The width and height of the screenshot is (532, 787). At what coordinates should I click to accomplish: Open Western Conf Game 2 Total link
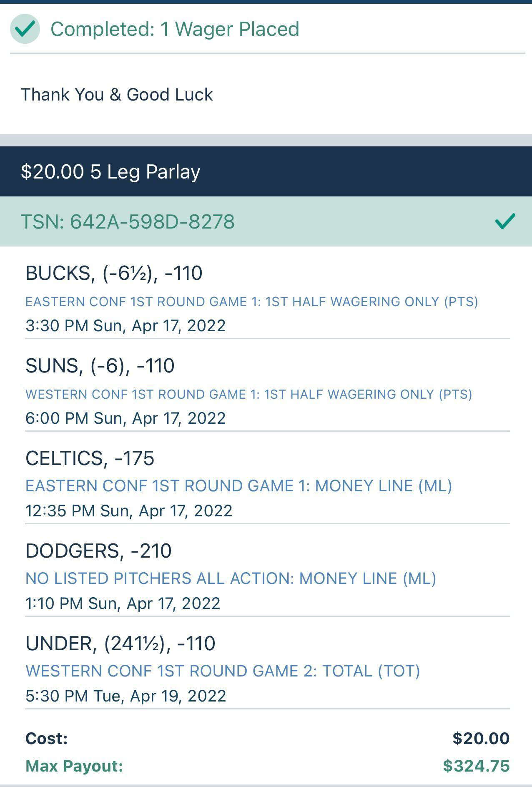click(x=223, y=671)
